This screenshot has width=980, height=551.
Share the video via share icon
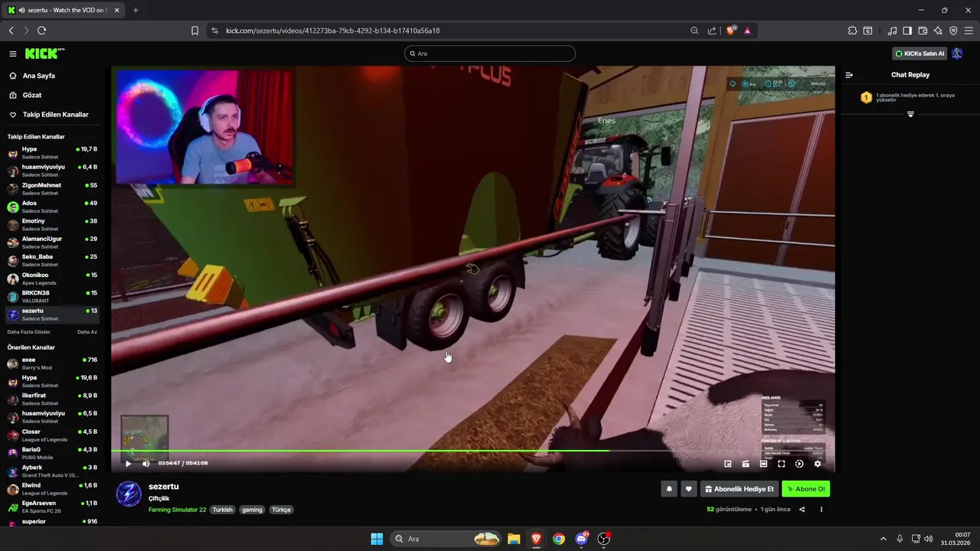[802, 509]
